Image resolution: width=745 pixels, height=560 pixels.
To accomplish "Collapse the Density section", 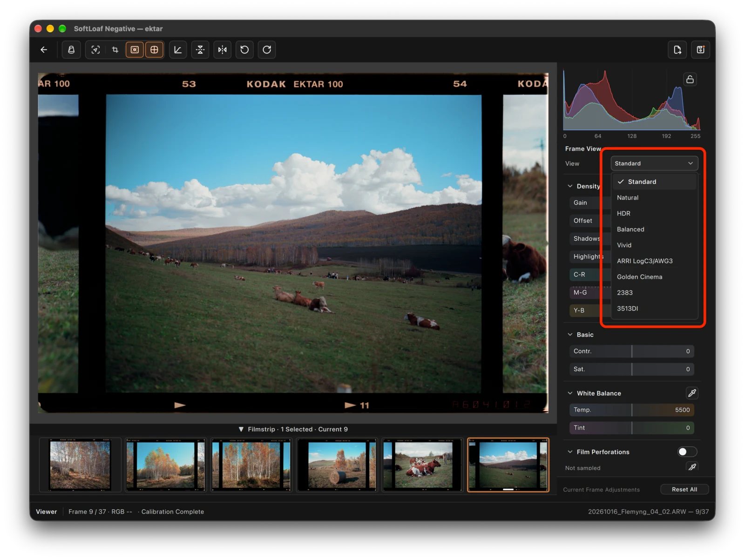I will (x=570, y=186).
